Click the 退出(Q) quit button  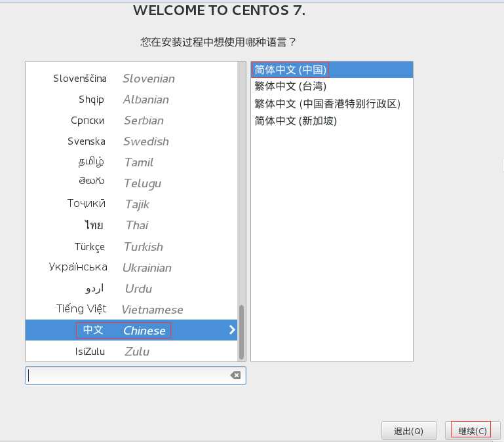click(409, 430)
